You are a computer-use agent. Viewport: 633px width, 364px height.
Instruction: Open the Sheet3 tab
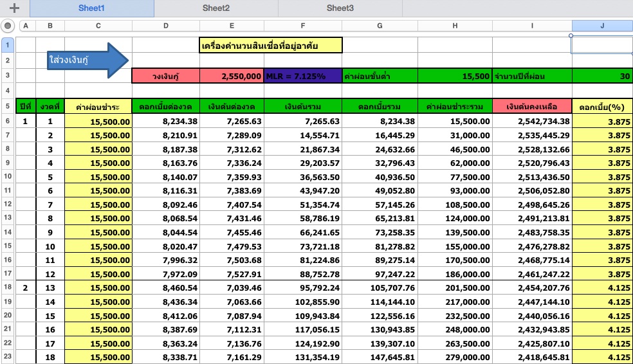(x=340, y=8)
